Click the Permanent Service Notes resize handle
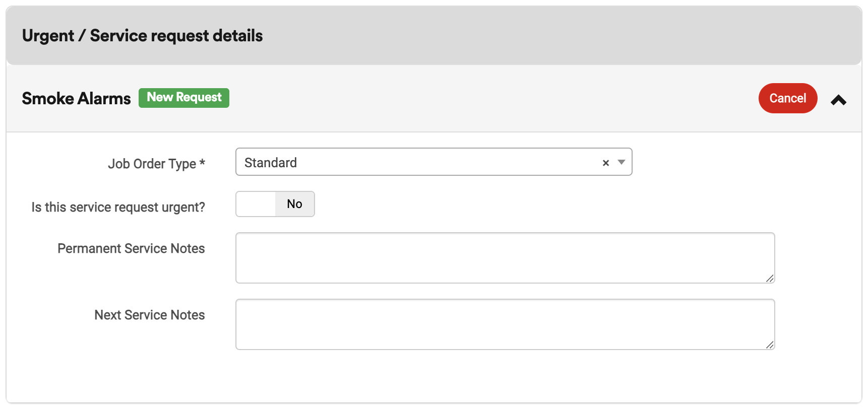Screen dimensions: 868x410 click(770, 279)
